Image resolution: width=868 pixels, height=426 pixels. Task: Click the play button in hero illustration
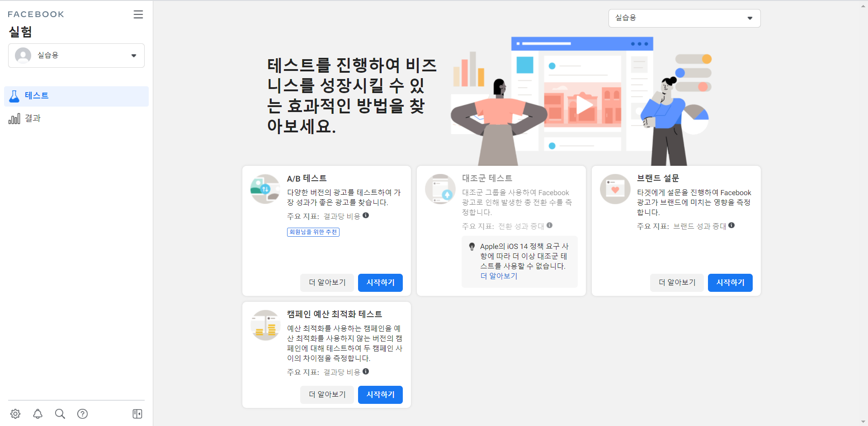(584, 106)
